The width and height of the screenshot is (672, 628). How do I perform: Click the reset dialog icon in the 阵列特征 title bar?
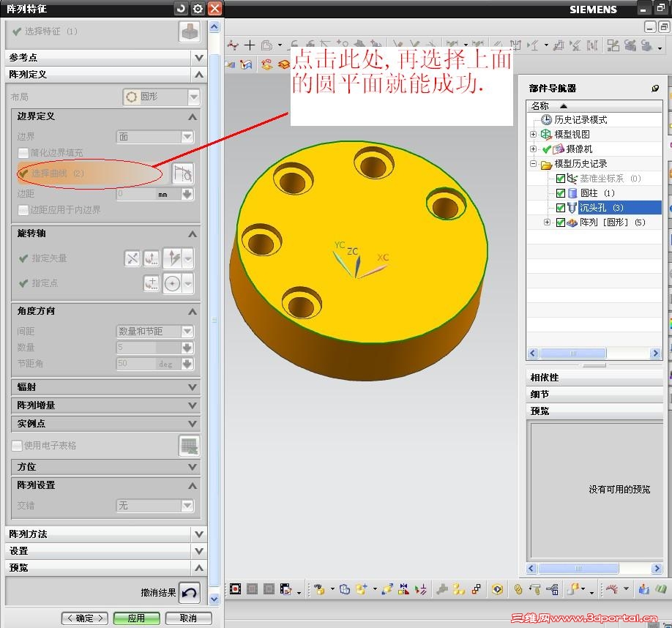click(x=182, y=9)
